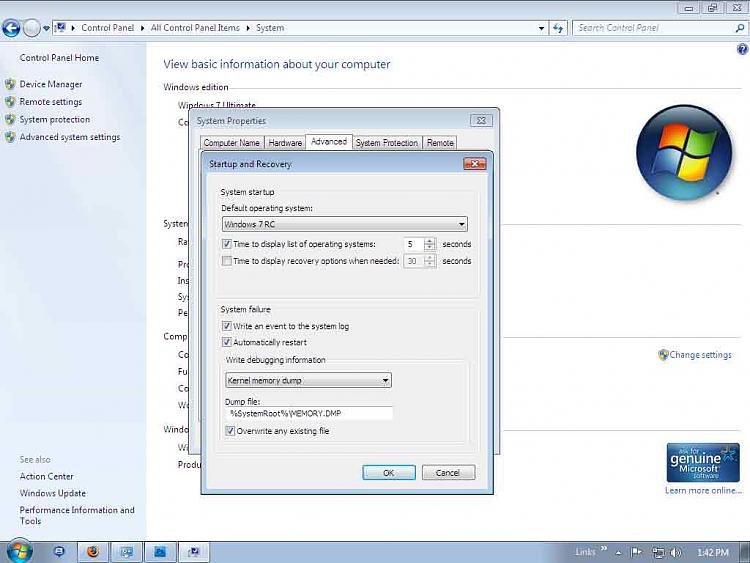Switch to System Protection tab
The width and height of the screenshot is (750, 563).
click(x=386, y=143)
